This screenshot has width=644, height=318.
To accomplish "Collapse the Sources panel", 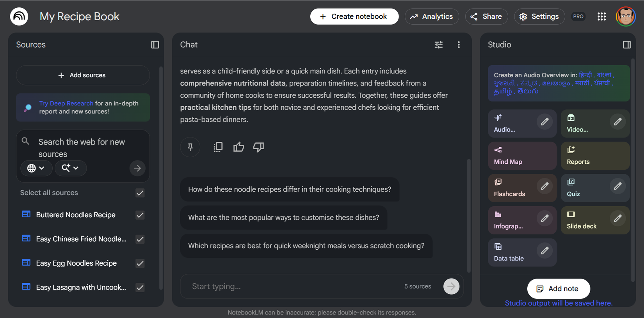I will pyautogui.click(x=155, y=45).
